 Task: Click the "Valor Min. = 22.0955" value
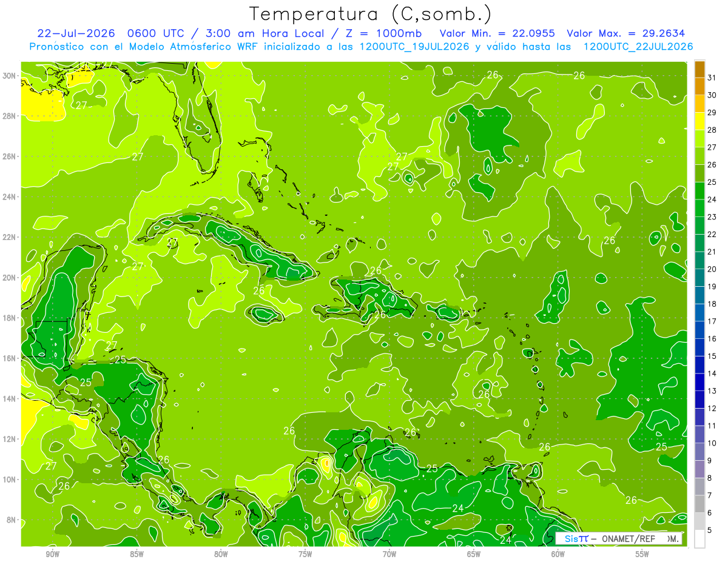pyautogui.click(x=497, y=33)
